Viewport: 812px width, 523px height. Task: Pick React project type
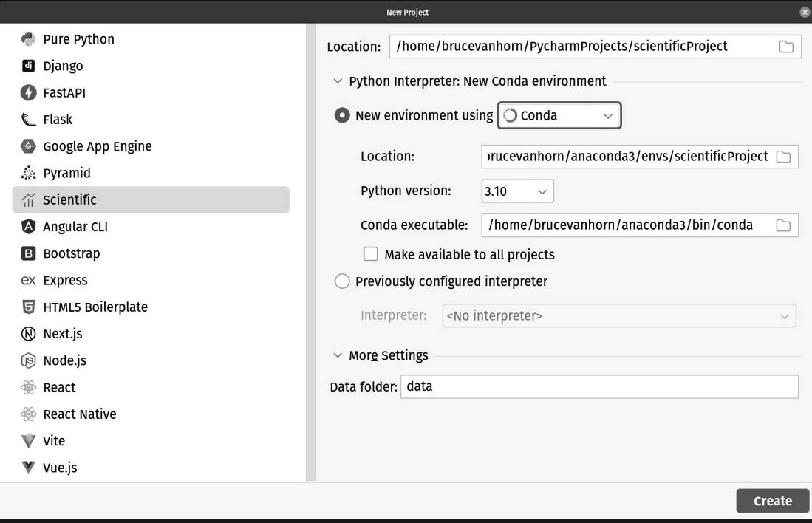(151, 387)
